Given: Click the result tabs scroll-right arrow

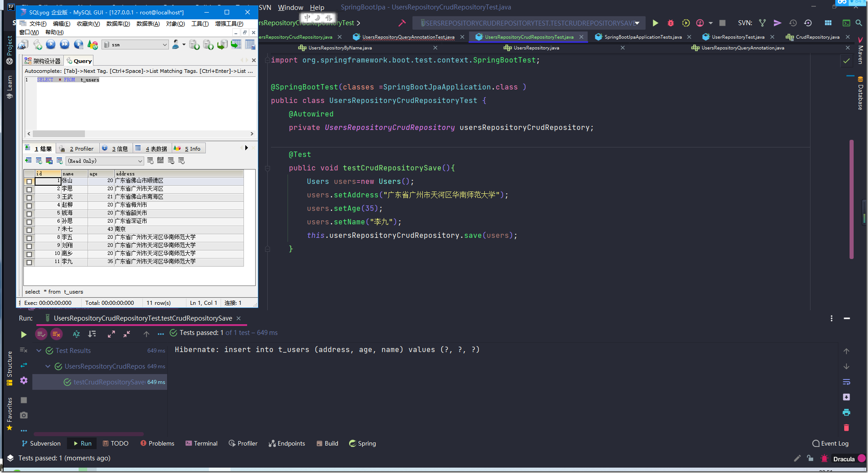Looking at the screenshot, I should tap(246, 148).
